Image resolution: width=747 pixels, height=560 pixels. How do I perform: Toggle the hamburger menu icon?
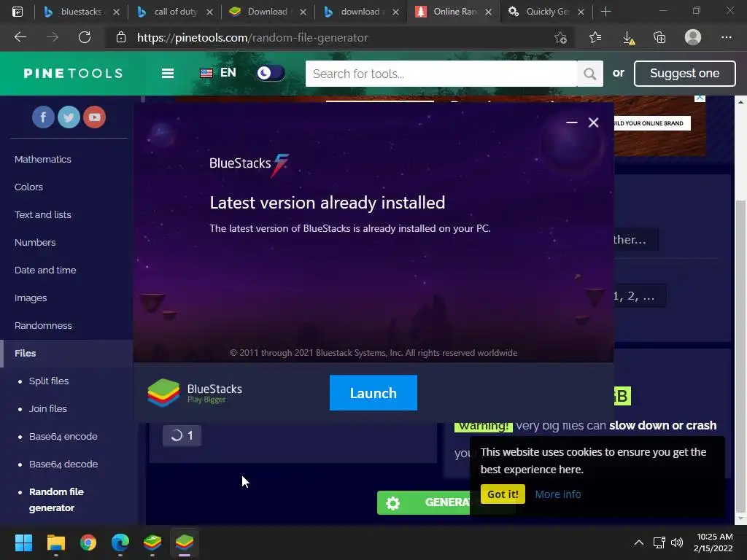168,74
